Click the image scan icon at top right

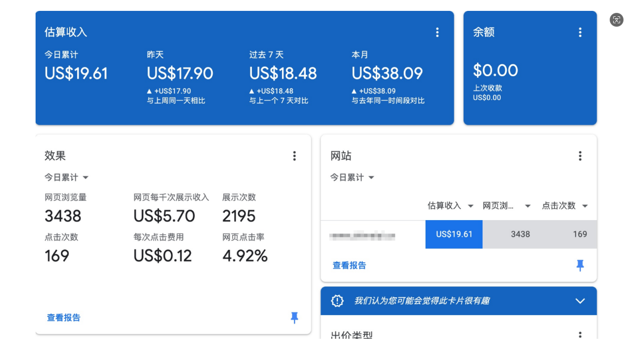tap(616, 20)
